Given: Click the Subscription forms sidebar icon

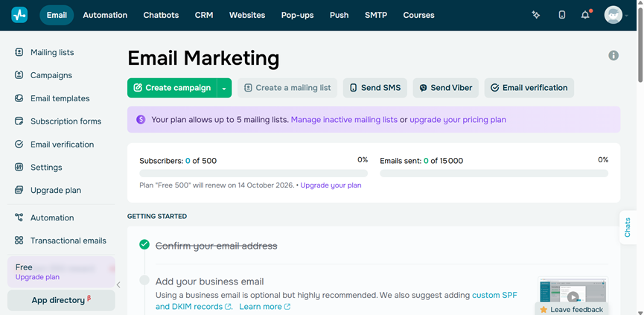Looking at the screenshot, I should 19,121.
